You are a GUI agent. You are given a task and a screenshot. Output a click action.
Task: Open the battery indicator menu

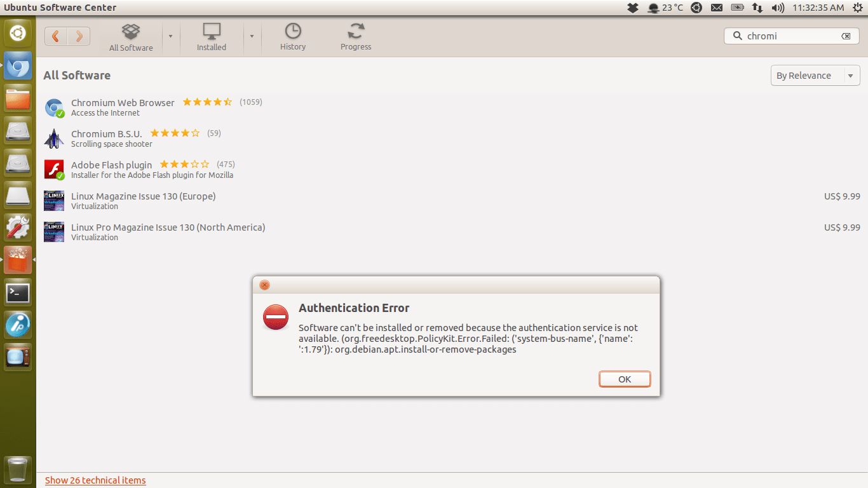[x=737, y=8]
